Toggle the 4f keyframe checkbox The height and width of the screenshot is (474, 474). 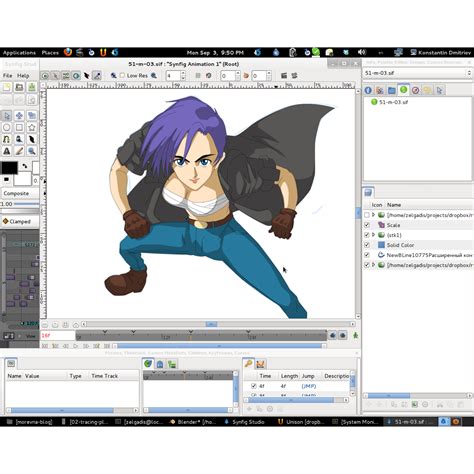[254, 386]
